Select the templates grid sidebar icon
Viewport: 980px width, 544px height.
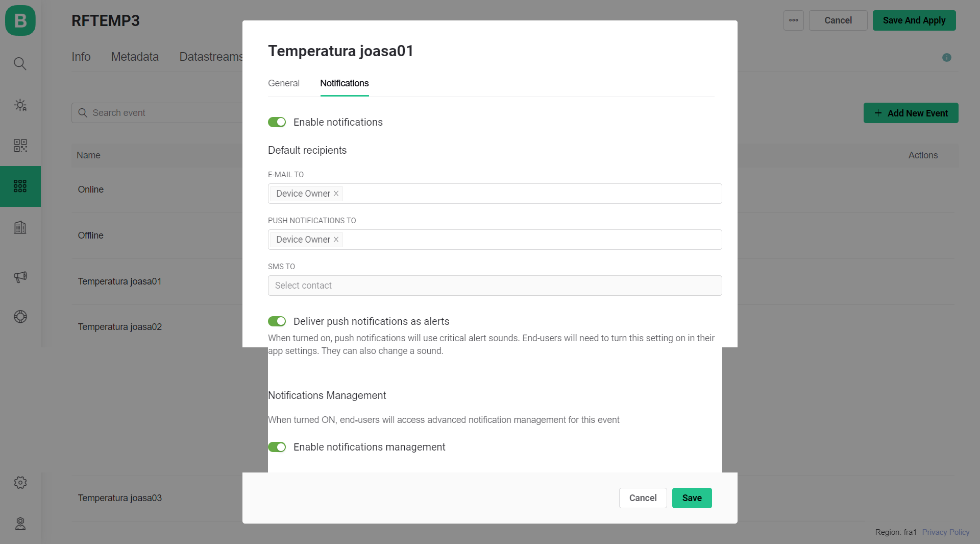(x=20, y=186)
